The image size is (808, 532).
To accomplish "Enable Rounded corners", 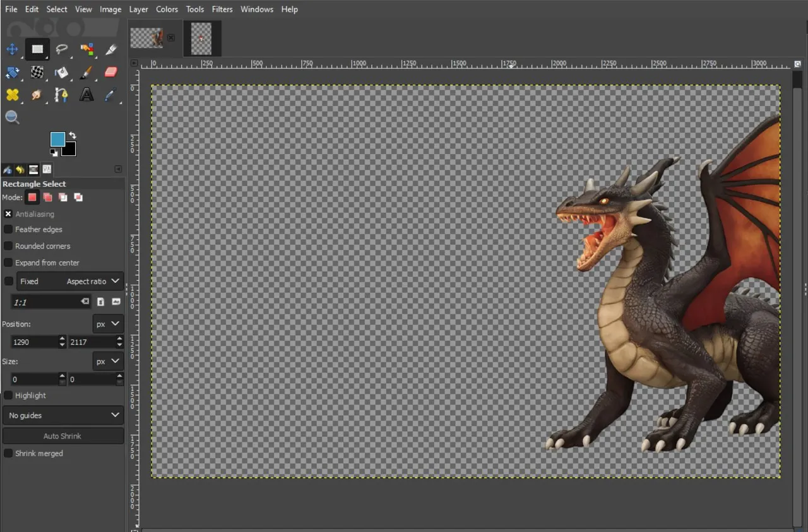I will pos(8,246).
